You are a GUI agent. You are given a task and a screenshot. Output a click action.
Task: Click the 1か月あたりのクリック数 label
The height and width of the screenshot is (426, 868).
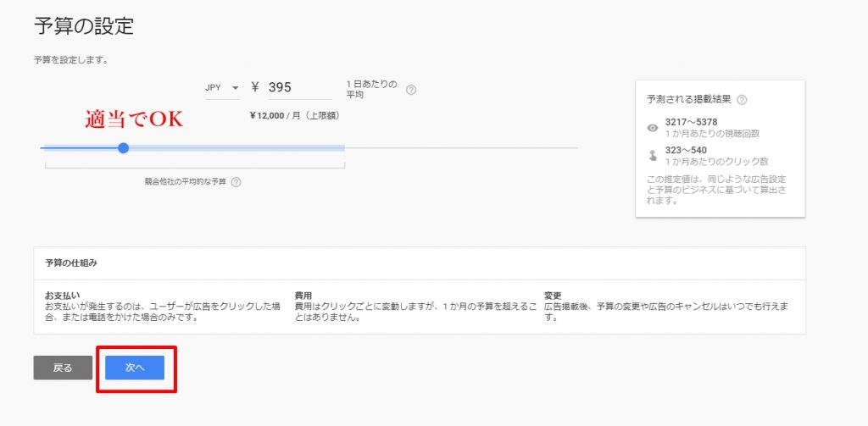click(x=716, y=162)
